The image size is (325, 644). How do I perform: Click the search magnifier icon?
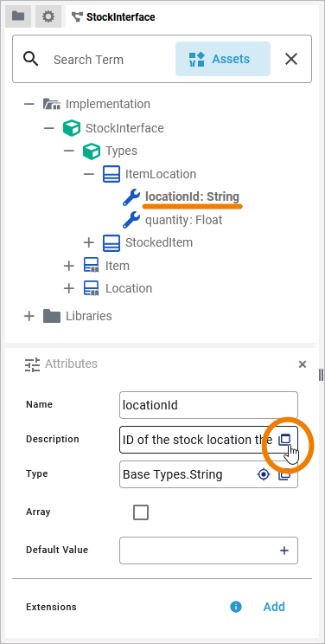(31, 59)
